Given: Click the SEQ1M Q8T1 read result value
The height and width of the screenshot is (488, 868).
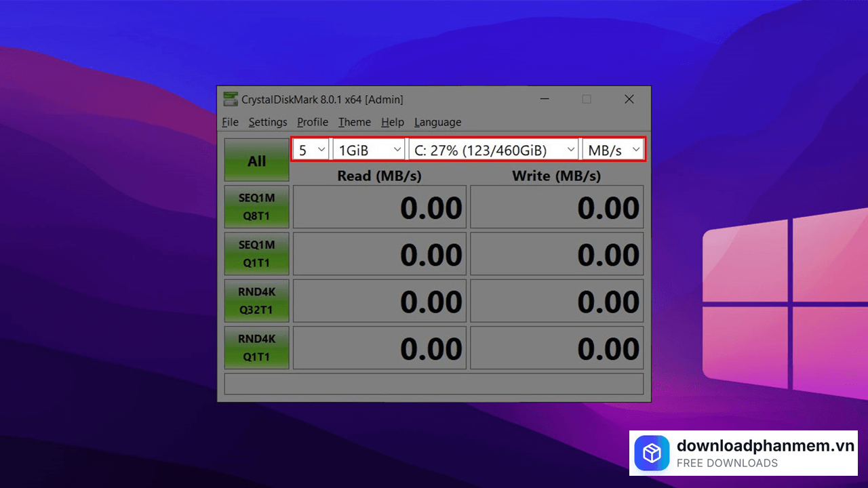Looking at the screenshot, I should point(380,207).
